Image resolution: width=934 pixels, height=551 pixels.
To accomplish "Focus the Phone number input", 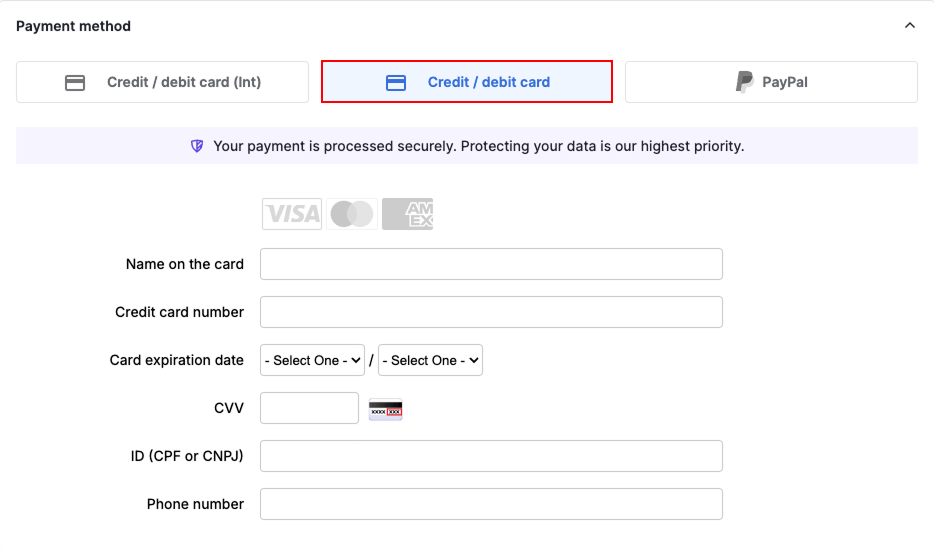I will (491, 504).
